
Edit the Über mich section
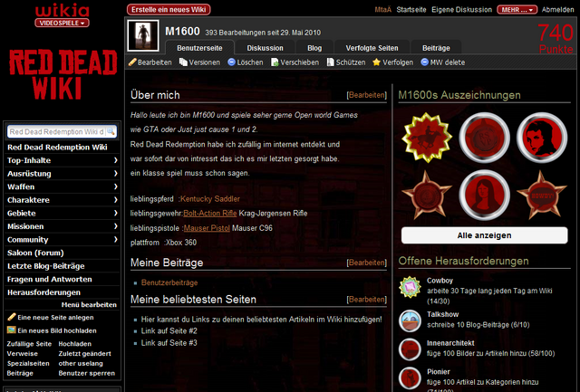click(x=367, y=95)
